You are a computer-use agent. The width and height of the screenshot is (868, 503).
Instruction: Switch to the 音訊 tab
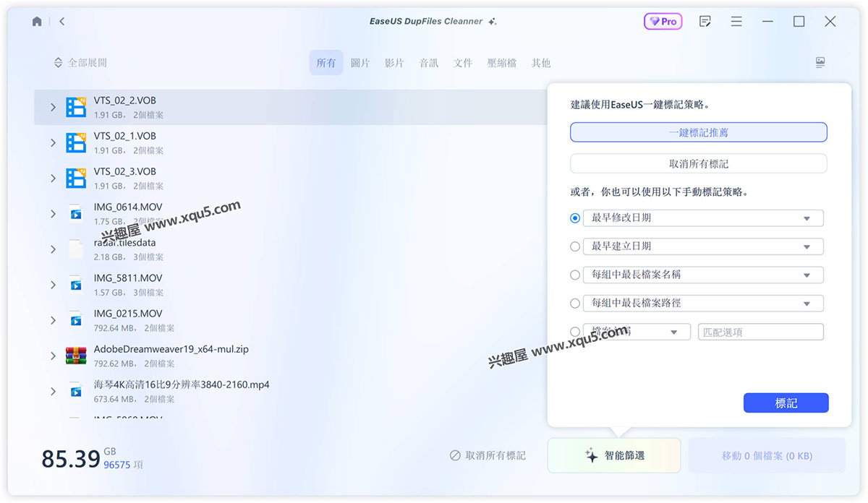[429, 63]
